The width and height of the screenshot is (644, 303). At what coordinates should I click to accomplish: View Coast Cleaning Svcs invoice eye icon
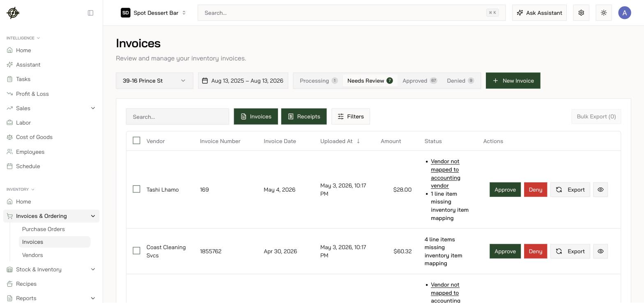pos(600,251)
